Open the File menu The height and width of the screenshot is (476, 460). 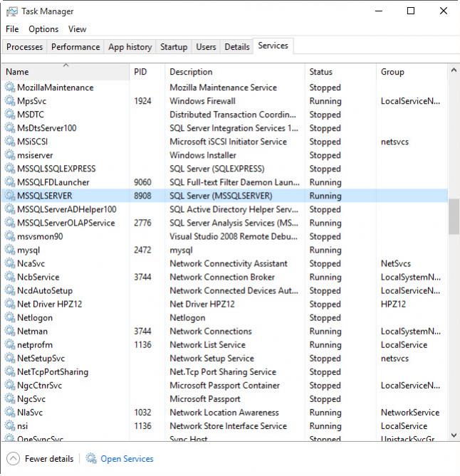[x=12, y=29]
